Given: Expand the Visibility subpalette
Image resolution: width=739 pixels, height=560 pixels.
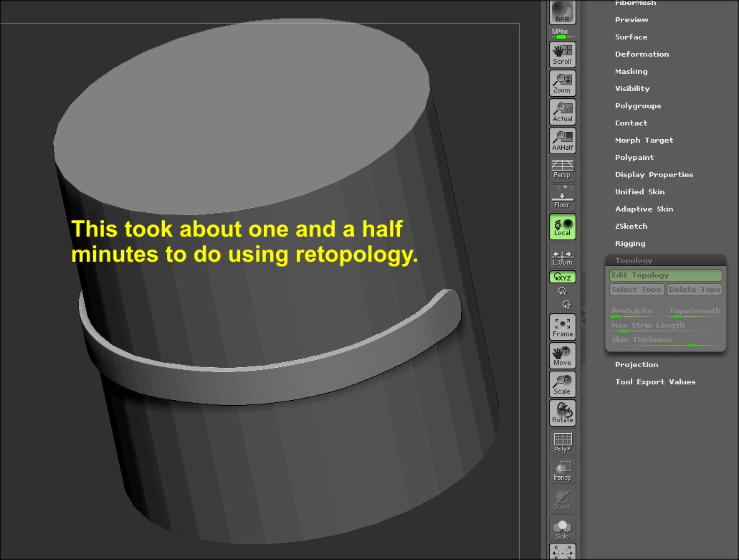Looking at the screenshot, I should click(632, 89).
